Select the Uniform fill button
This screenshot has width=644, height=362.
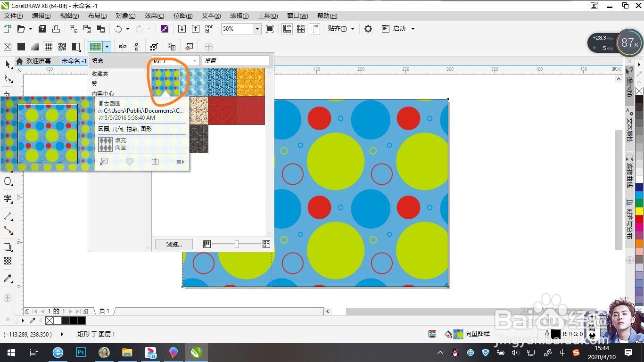click(x=21, y=47)
